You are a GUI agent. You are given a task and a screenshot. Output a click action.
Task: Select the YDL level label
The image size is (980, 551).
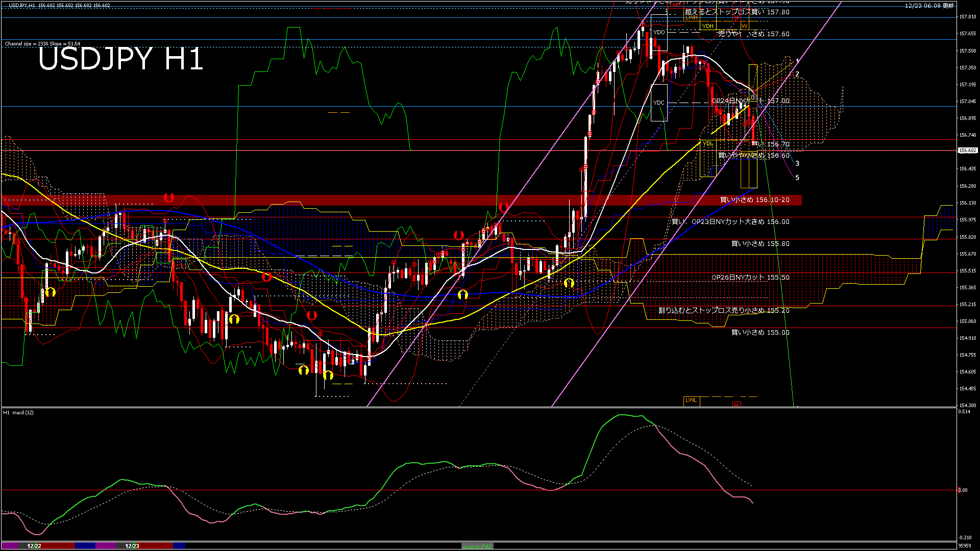pyautogui.click(x=707, y=144)
